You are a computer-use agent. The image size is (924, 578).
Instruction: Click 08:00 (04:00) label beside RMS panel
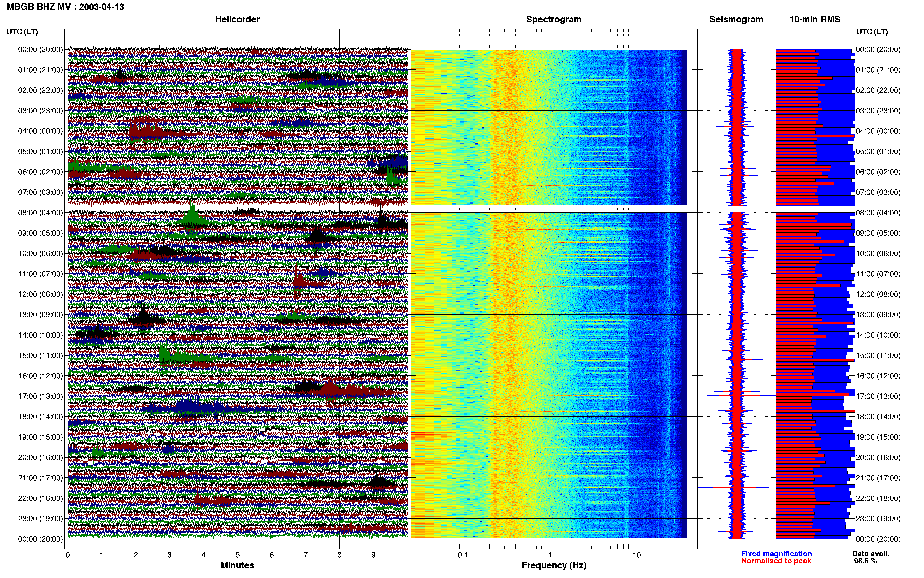click(x=878, y=213)
